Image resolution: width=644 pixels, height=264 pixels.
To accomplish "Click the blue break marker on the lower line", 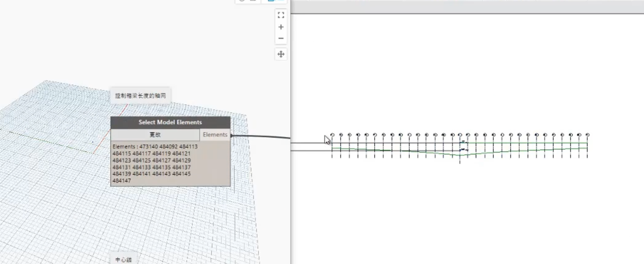I will (x=464, y=150).
